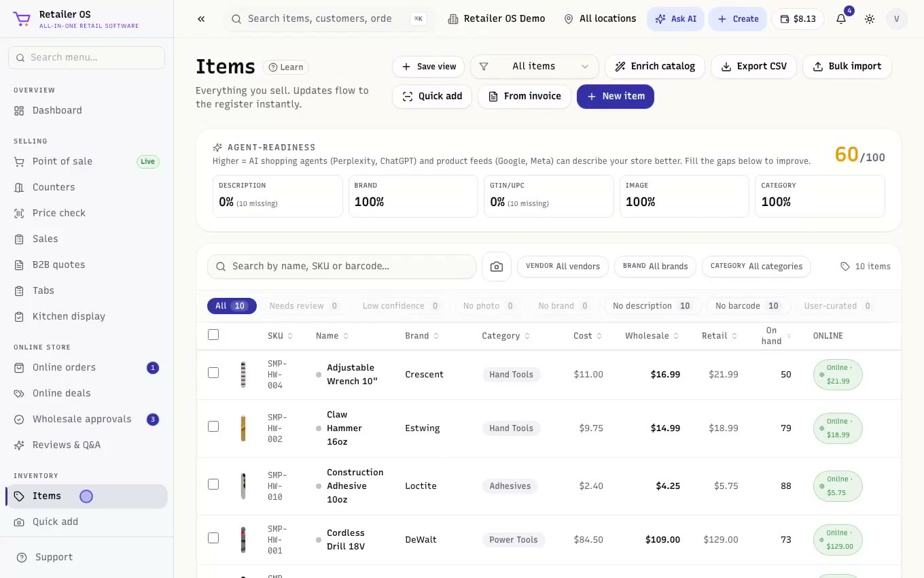
Task: Open notifications bell icon
Action: click(841, 19)
